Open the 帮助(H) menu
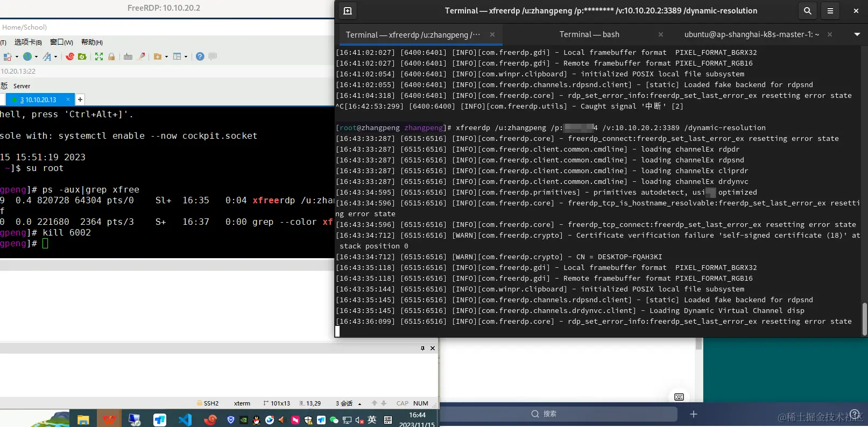The width and height of the screenshot is (868, 427). tap(92, 42)
